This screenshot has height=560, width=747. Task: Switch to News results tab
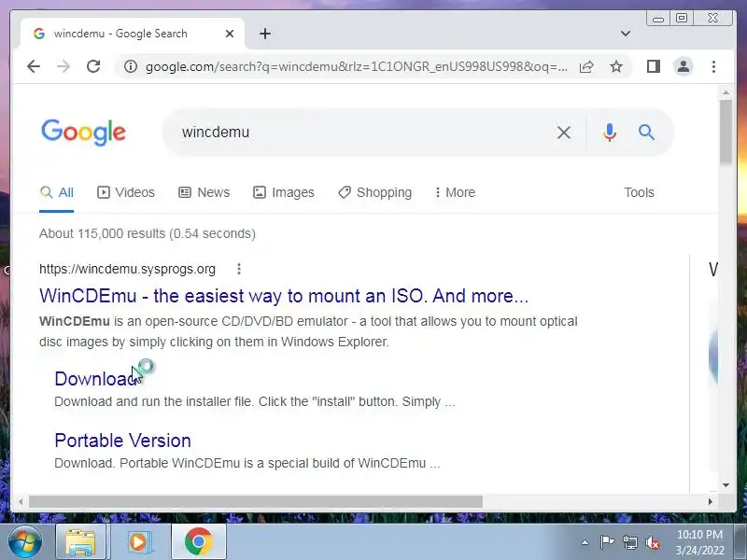[x=204, y=192]
